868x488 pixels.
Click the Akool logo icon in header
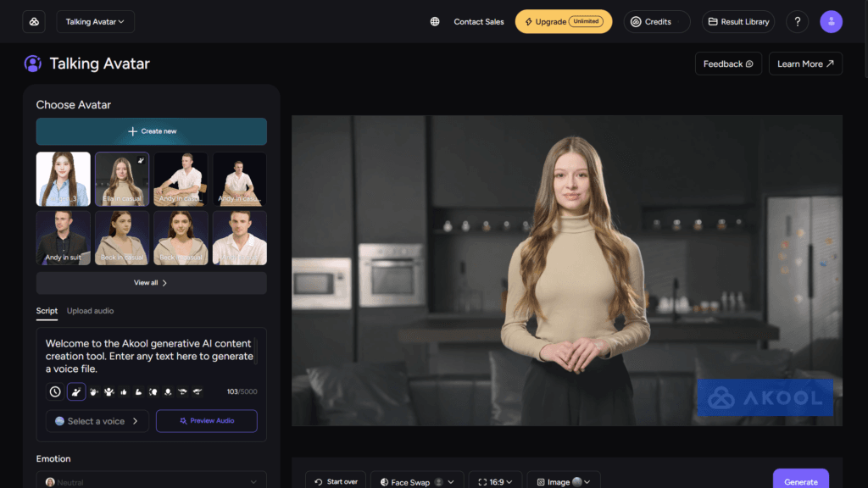pyautogui.click(x=34, y=22)
